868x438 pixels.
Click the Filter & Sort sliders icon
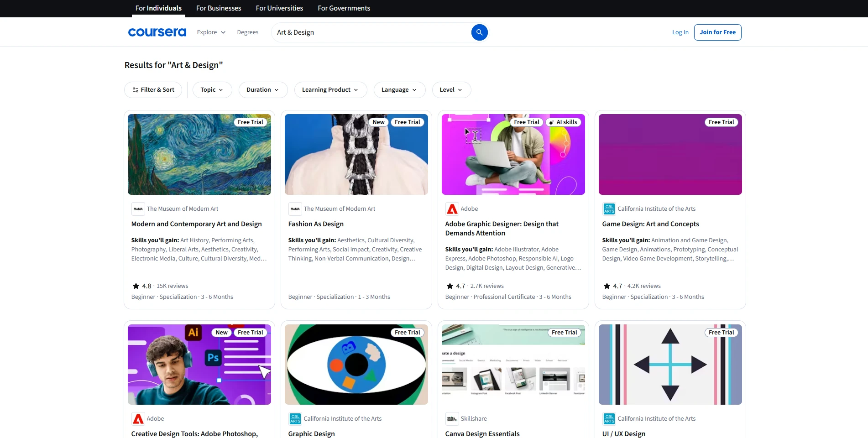pyautogui.click(x=135, y=90)
